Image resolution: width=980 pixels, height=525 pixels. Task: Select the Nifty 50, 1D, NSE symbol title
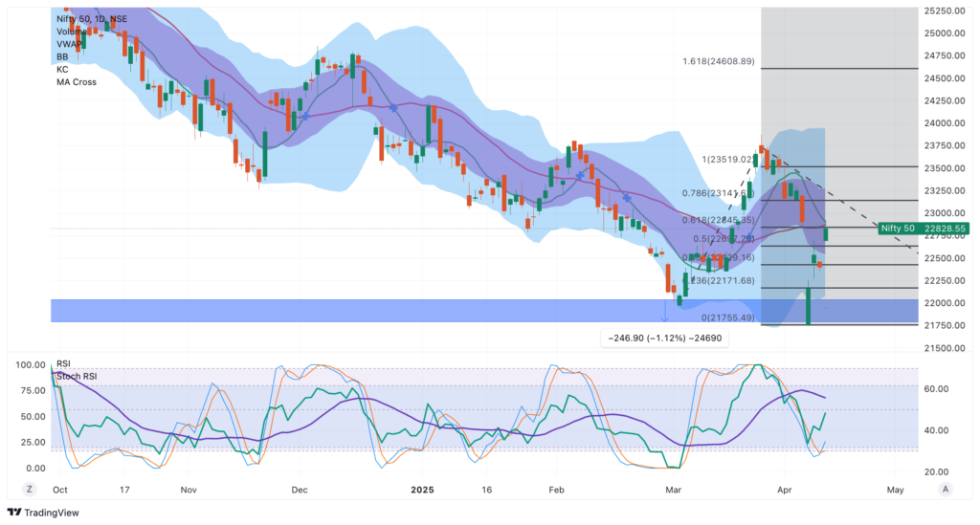click(x=91, y=19)
